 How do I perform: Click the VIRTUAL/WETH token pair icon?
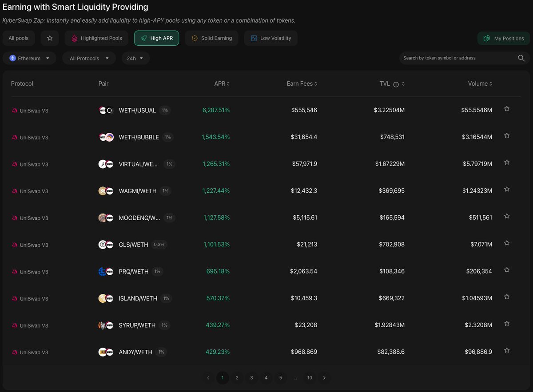click(106, 164)
